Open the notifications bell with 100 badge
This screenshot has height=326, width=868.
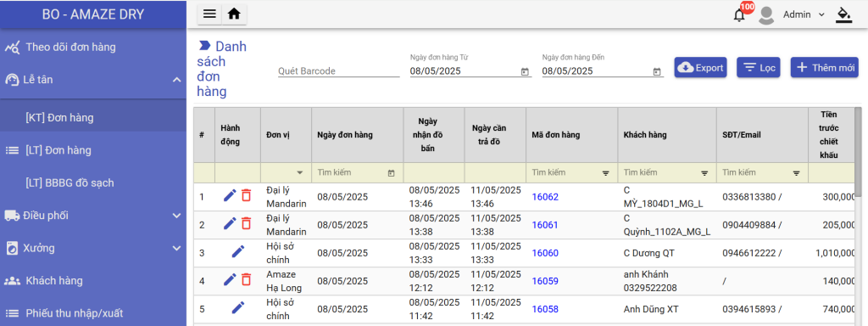[x=739, y=14]
